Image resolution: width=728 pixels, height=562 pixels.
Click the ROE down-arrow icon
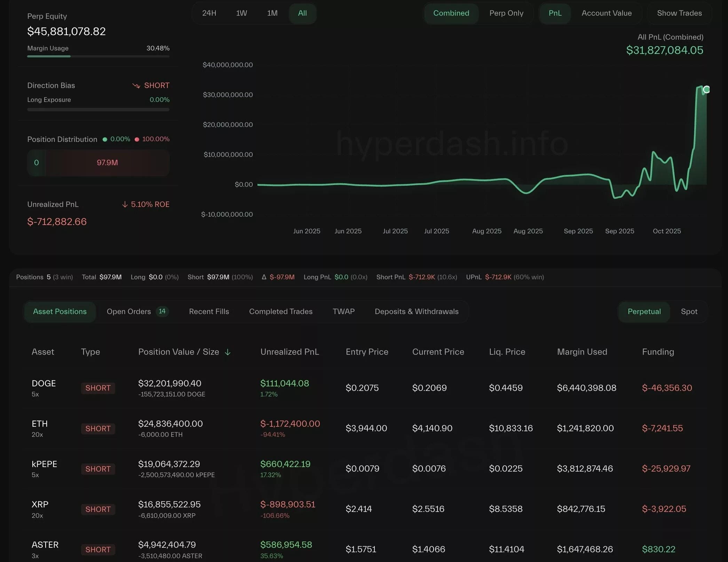pos(125,204)
